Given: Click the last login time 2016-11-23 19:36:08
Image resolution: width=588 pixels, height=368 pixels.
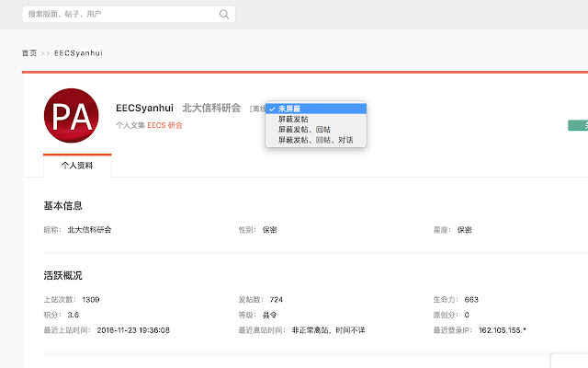Looking at the screenshot, I should pyautogui.click(x=133, y=330).
